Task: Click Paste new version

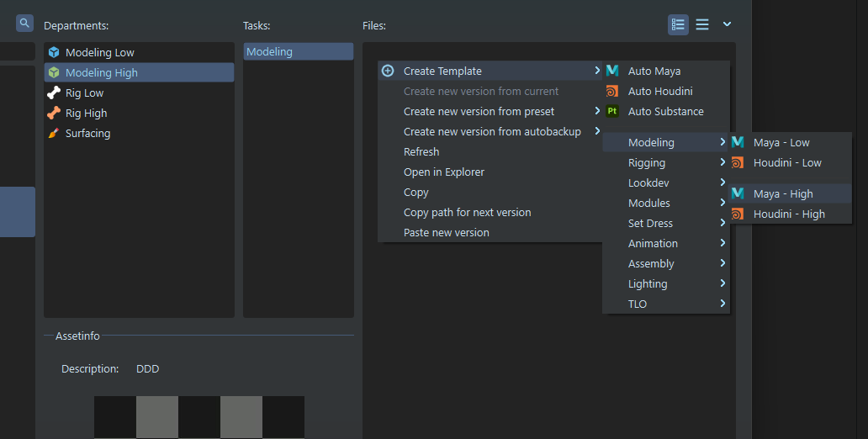Action: click(446, 233)
